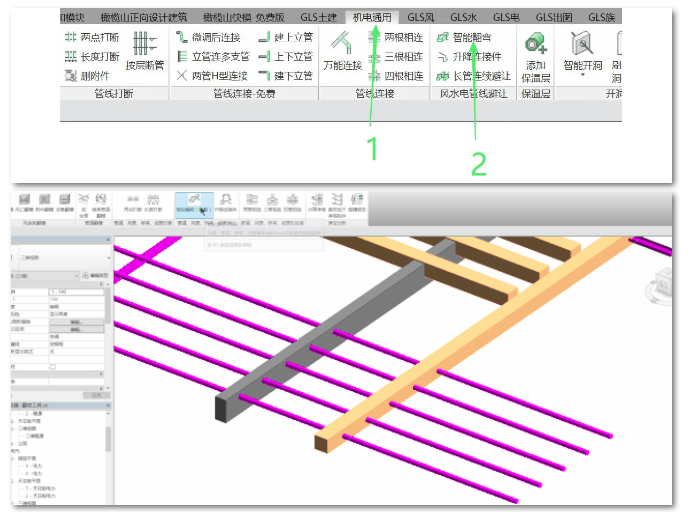Click 编辑 button for 图形替换 row
Image resolution: width=688 pixels, height=512 pixels.
point(76,322)
